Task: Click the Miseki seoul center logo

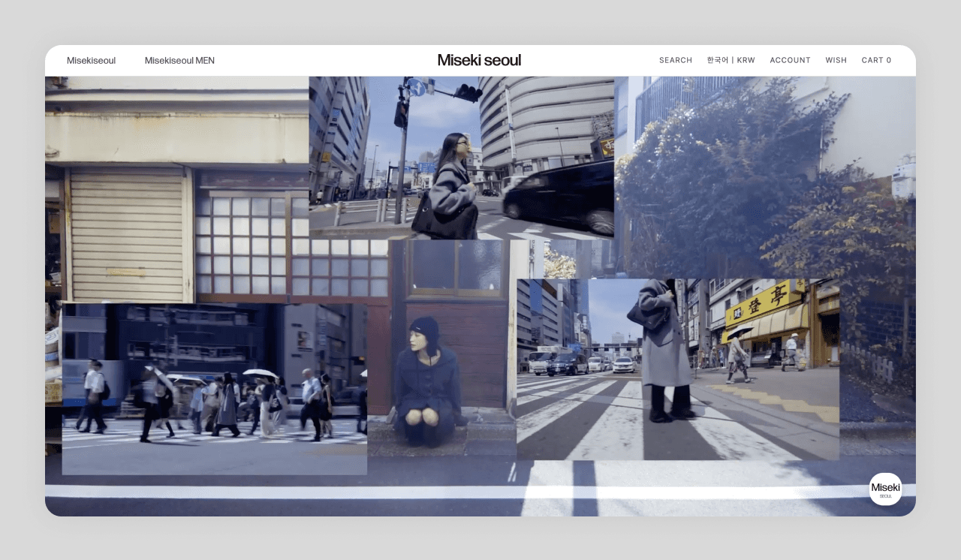Action: click(479, 60)
